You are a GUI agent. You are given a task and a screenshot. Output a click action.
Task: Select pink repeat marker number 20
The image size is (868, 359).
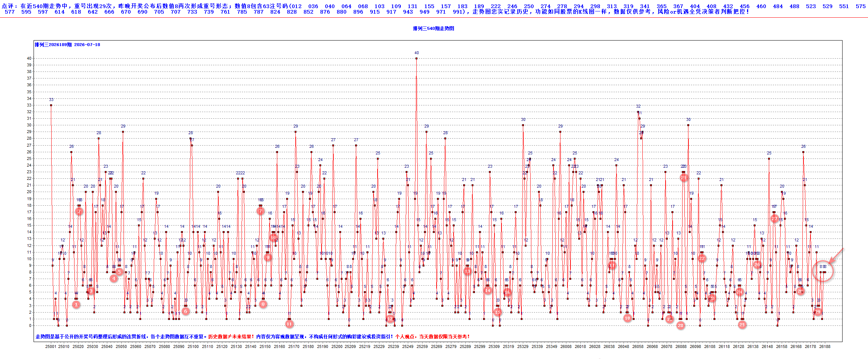[x=681, y=325]
